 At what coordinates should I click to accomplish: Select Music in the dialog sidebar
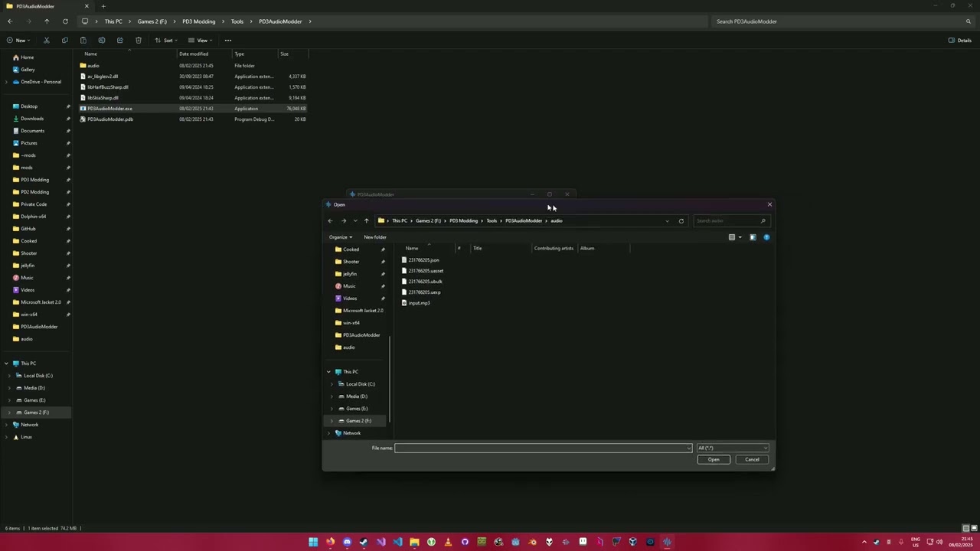349,286
